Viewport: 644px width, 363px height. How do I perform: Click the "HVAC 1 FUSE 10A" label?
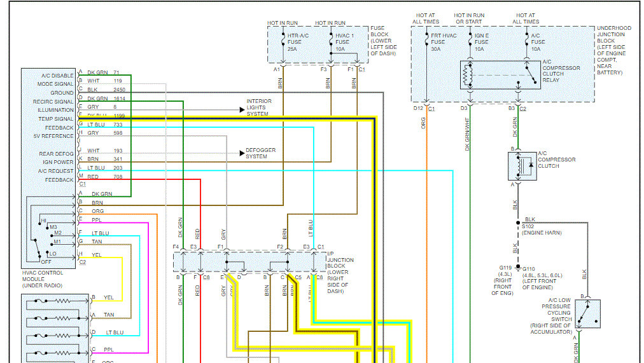[x=344, y=42]
